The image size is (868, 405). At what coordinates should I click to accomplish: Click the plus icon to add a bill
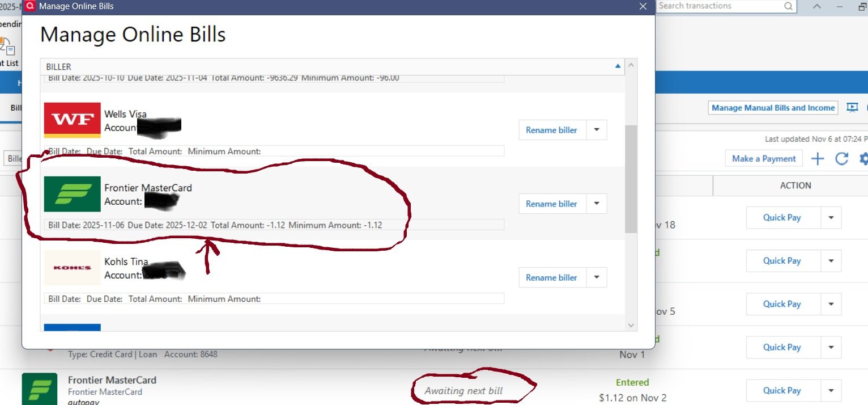(x=817, y=159)
